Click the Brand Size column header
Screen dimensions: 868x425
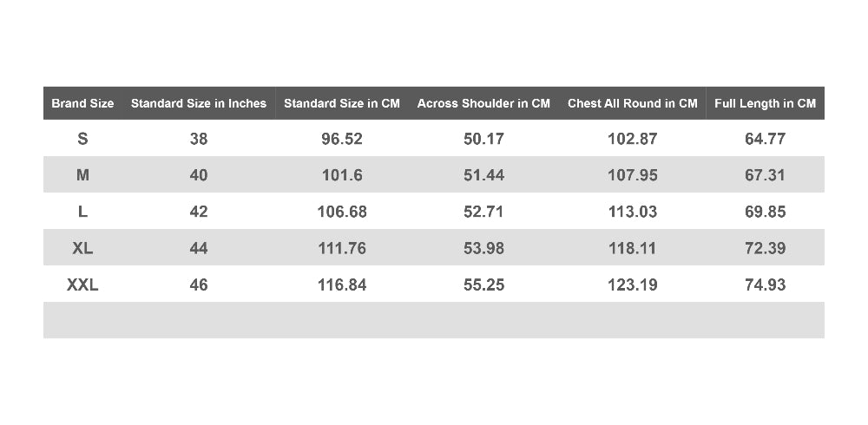pyautogui.click(x=82, y=103)
